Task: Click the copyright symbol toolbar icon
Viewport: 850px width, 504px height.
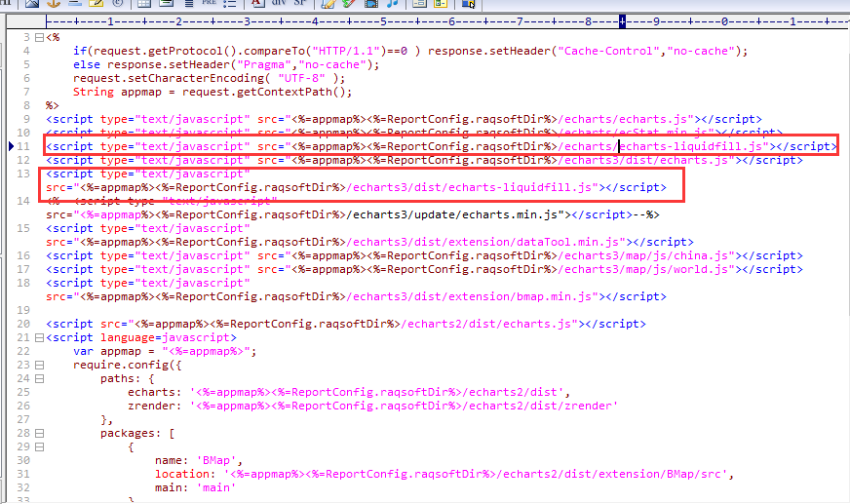Action: click(118, 3)
